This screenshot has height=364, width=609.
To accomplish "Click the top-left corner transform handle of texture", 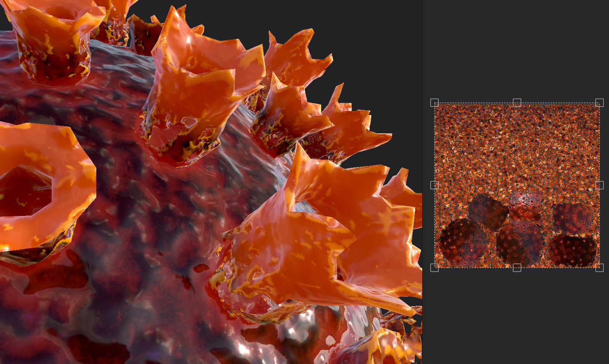I will coord(435,103).
